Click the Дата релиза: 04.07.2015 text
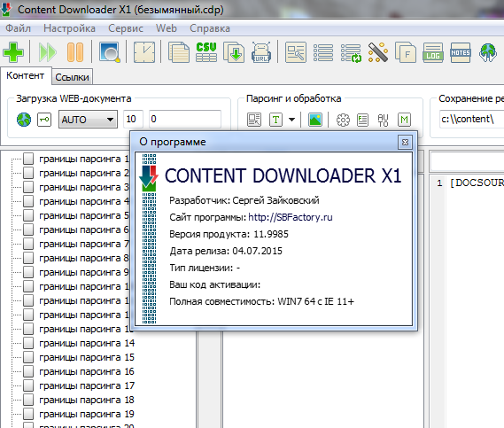The height and width of the screenshot is (428, 504). (x=226, y=251)
